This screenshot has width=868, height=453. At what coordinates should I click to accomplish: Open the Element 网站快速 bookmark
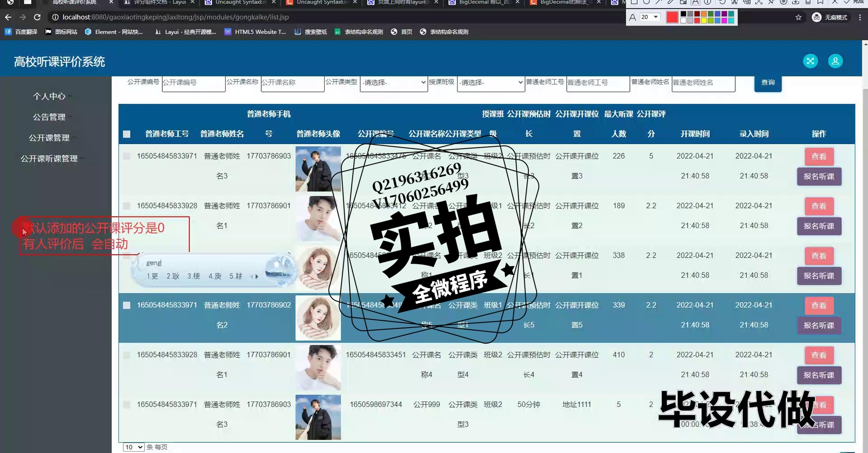(114, 32)
